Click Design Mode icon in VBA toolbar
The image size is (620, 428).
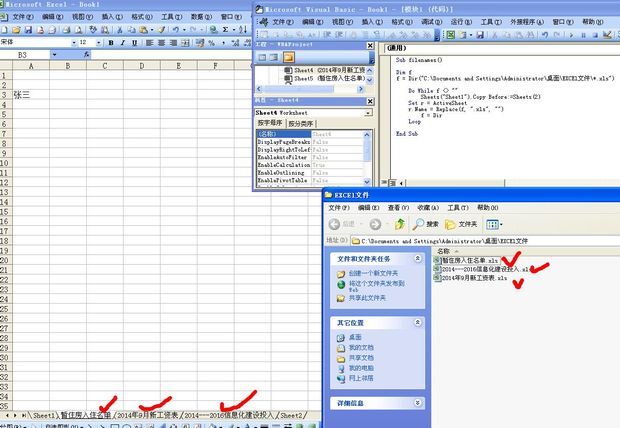pyautogui.click(x=607, y=35)
